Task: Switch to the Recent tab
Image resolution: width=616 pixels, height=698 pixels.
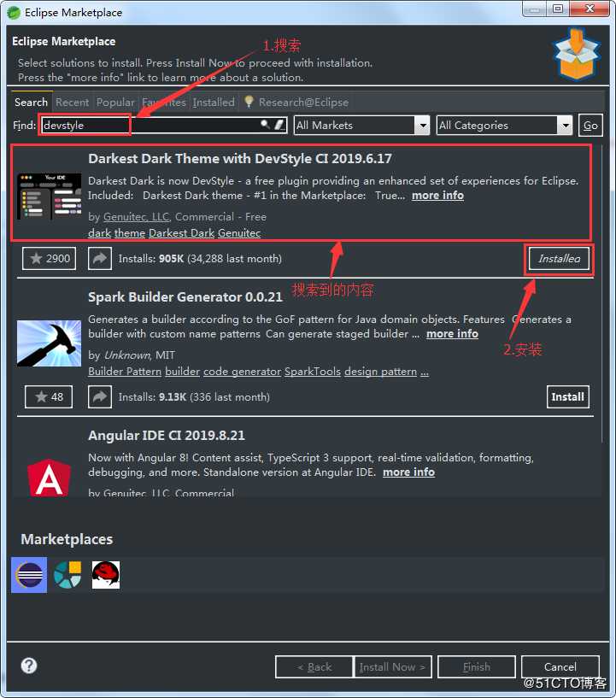Action: click(x=72, y=102)
